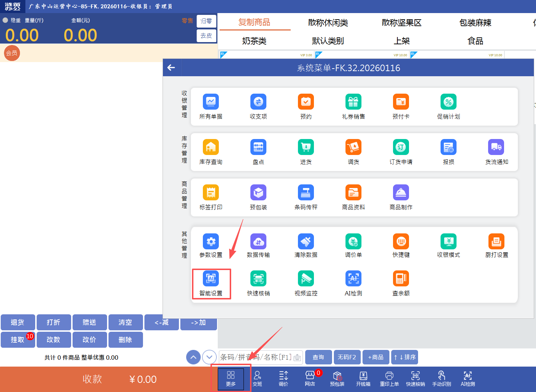536x392 pixels.
Task: Select the 视频监控 video monitor icon
Action: pyautogui.click(x=306, y=283)
